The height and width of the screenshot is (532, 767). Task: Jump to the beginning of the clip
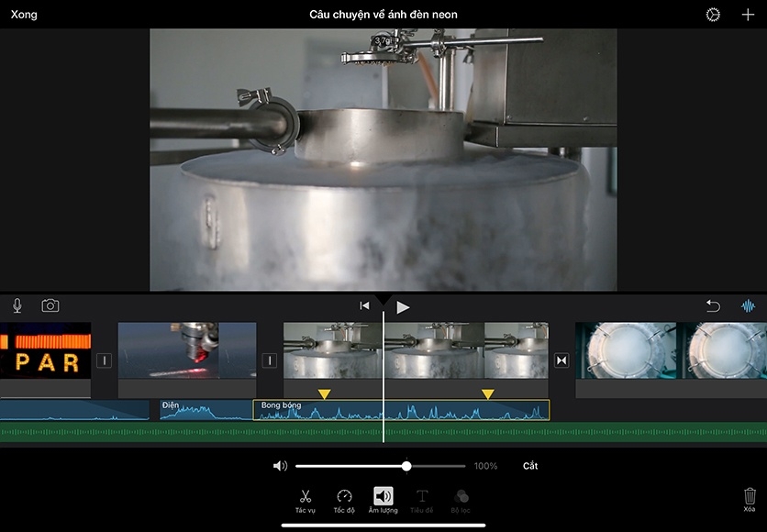(364, 306)
